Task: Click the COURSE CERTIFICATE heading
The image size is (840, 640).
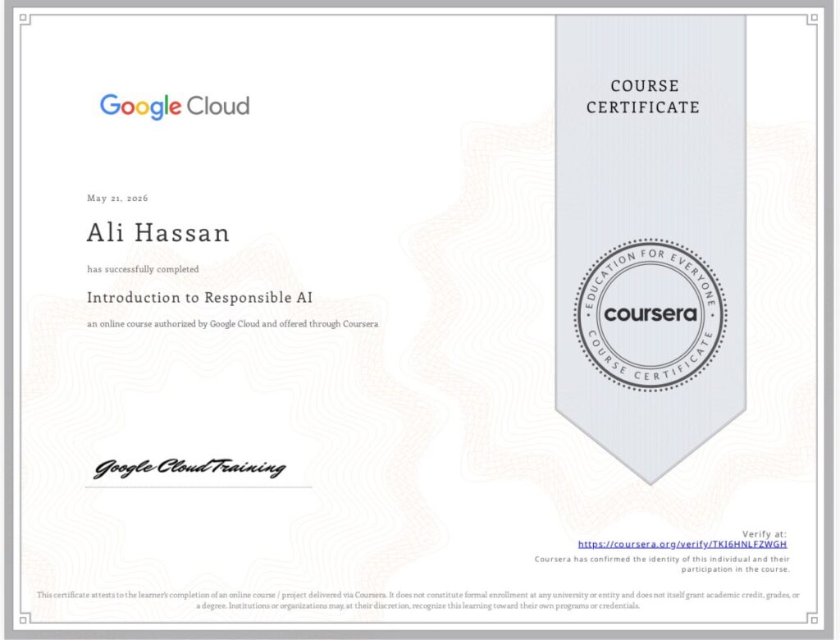Action: click(x=643, y=97)
